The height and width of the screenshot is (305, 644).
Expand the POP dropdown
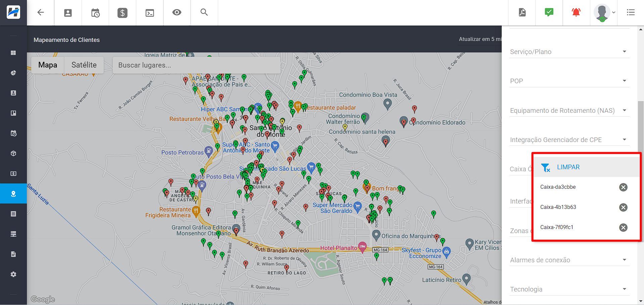click(569, 81)
